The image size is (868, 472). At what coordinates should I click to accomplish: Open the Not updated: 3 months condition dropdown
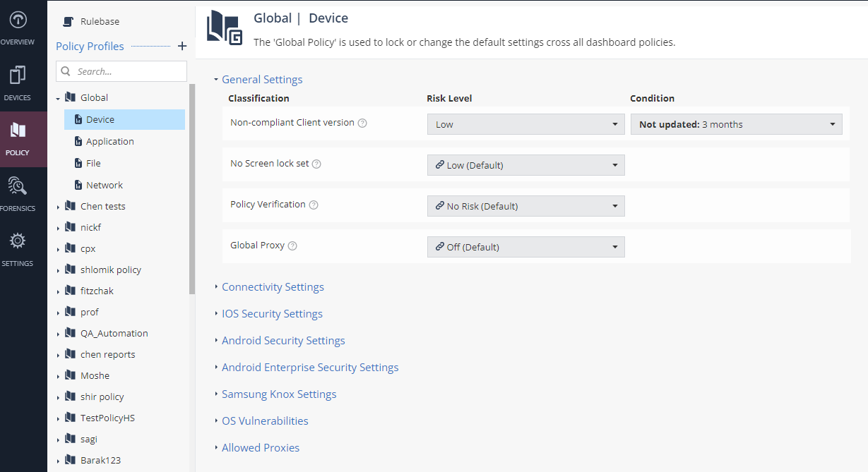(736, 123)
